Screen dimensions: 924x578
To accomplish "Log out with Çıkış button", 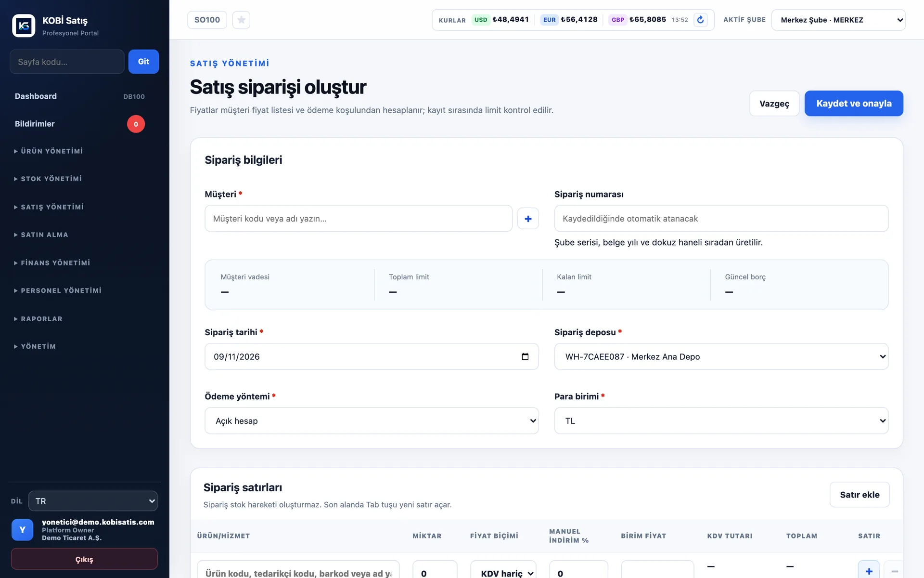I will coord(84,559).
